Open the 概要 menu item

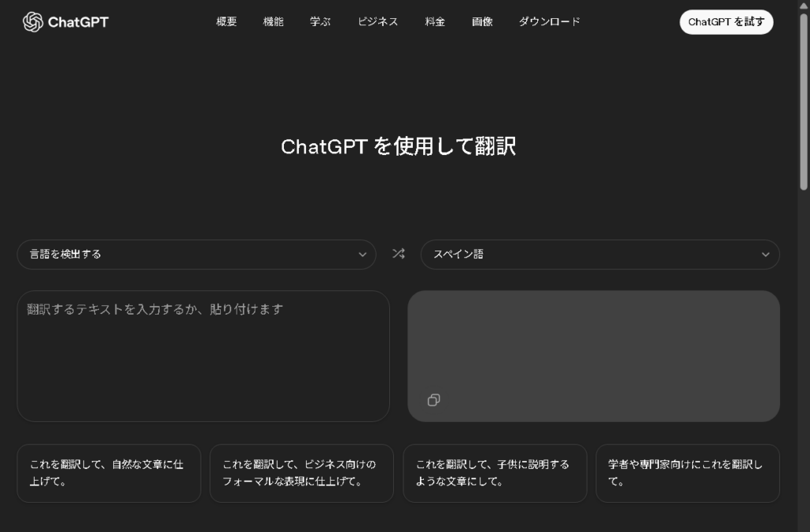(226, 22)
